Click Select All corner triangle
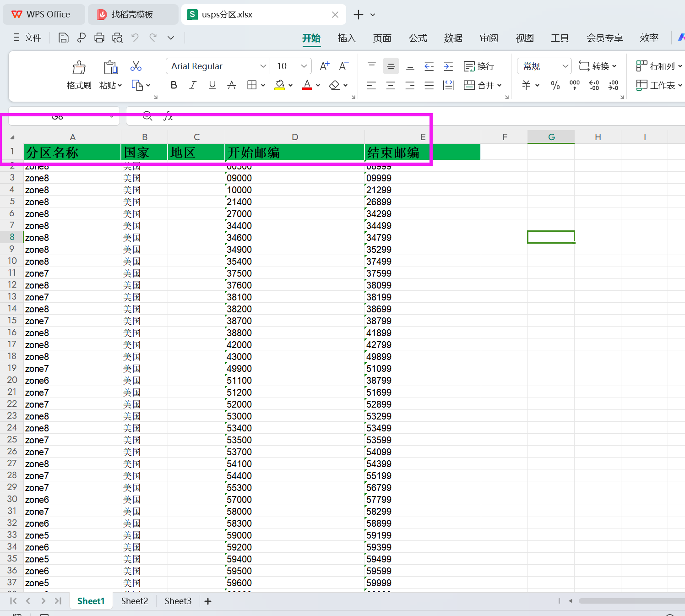This screenshot has height=616, width=685. tap(12, 137)
